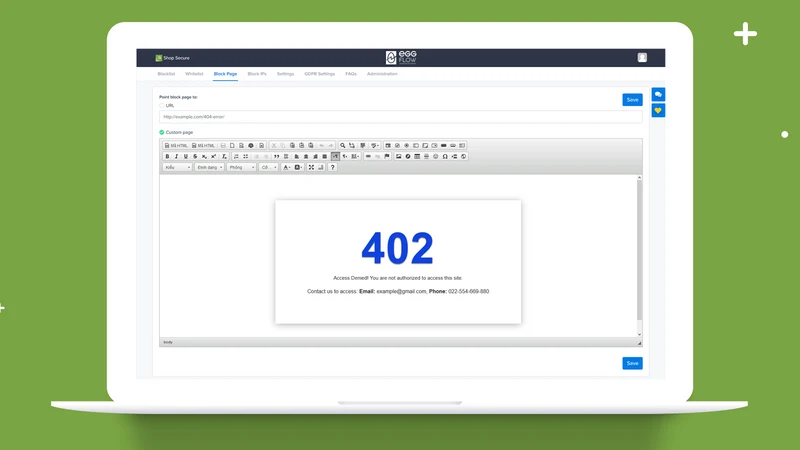Viewport: 800px width, 450px height.
Task: Open the Cỡ font size dropdown
Action: click(x=269, y=167)
